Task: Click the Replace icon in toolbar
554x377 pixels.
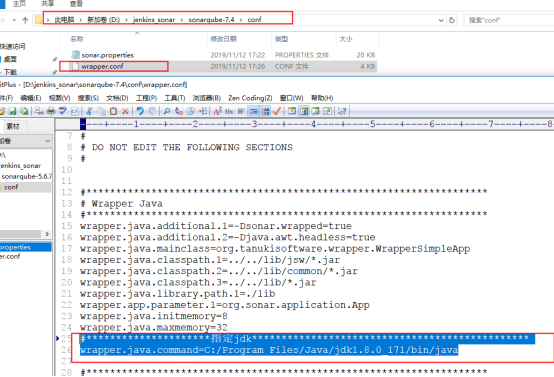Action: tap(179, 111)
